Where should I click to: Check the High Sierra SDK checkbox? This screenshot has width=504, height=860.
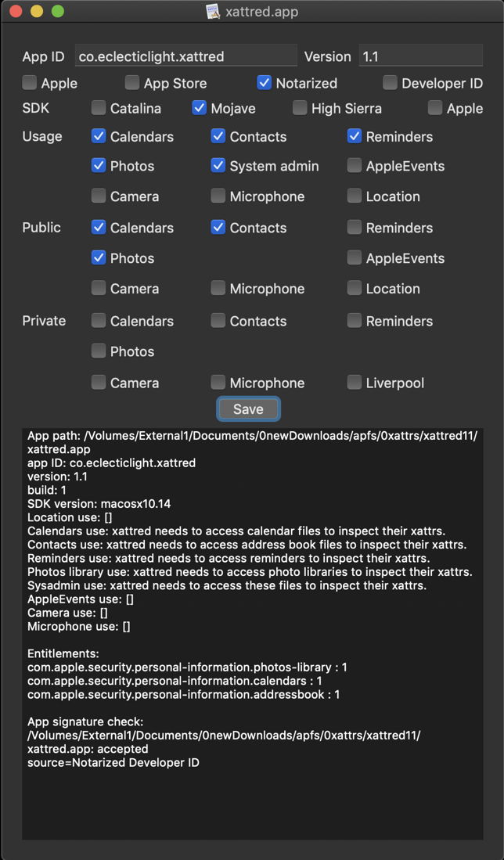[x=300, y=108]
